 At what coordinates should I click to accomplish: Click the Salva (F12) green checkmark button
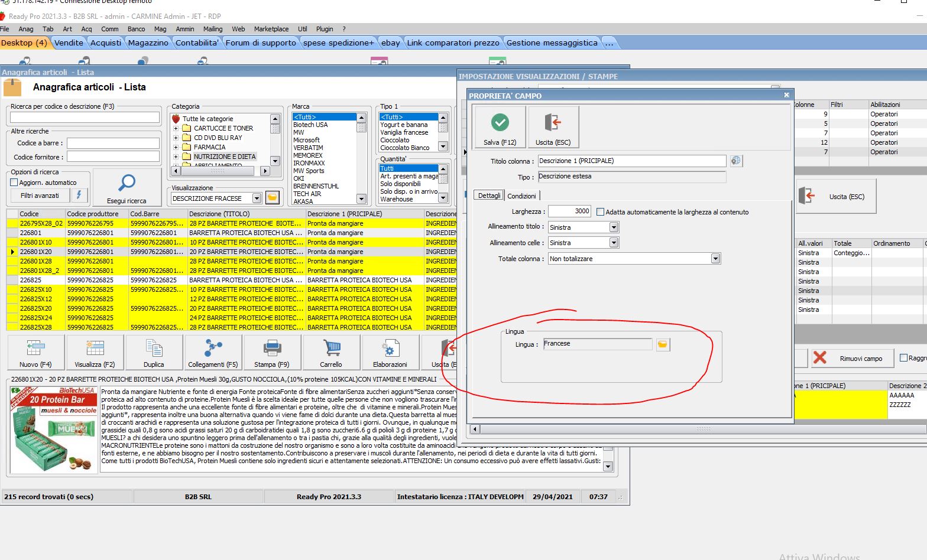point(500,122)
